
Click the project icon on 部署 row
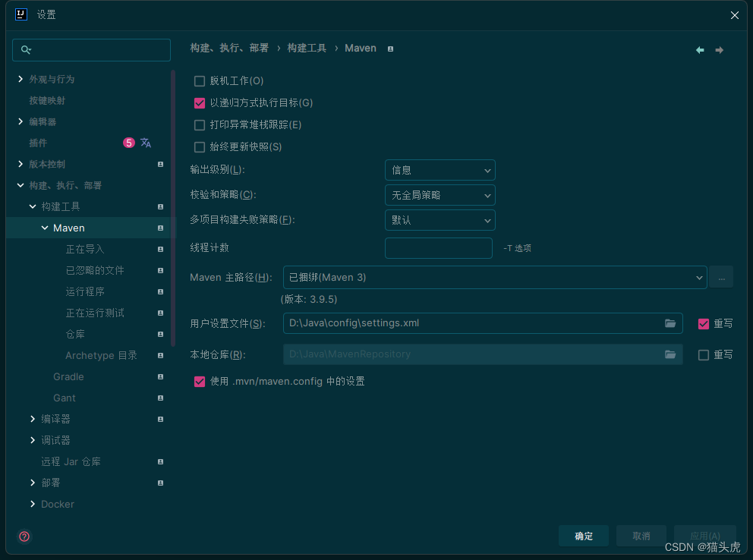[x=160, y=483]
